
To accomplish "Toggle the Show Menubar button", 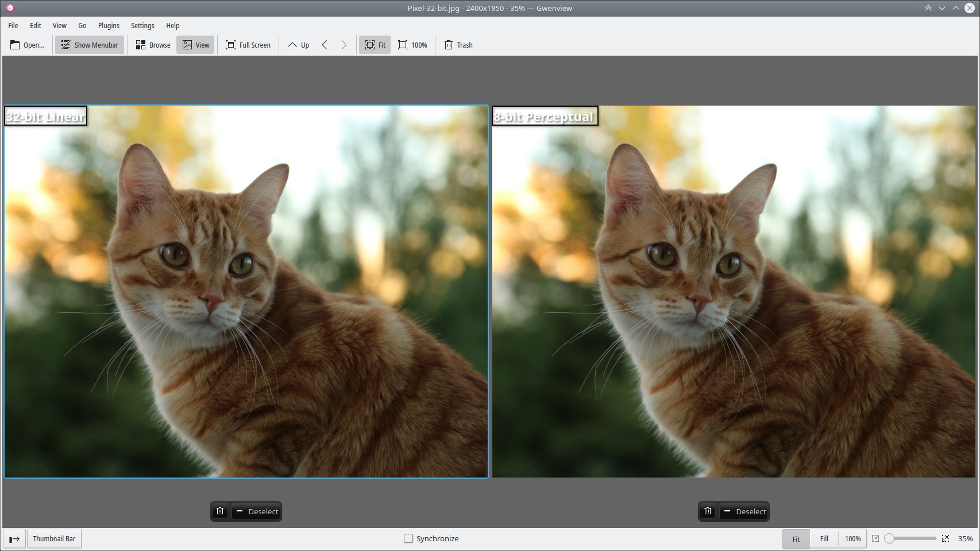I will pos(90,45).
